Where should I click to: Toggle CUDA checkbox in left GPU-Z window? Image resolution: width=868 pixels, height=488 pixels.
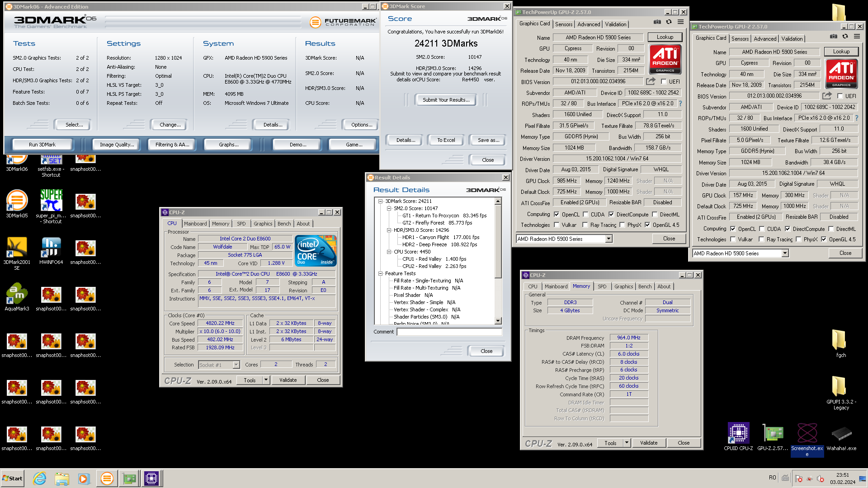(585, 215)
